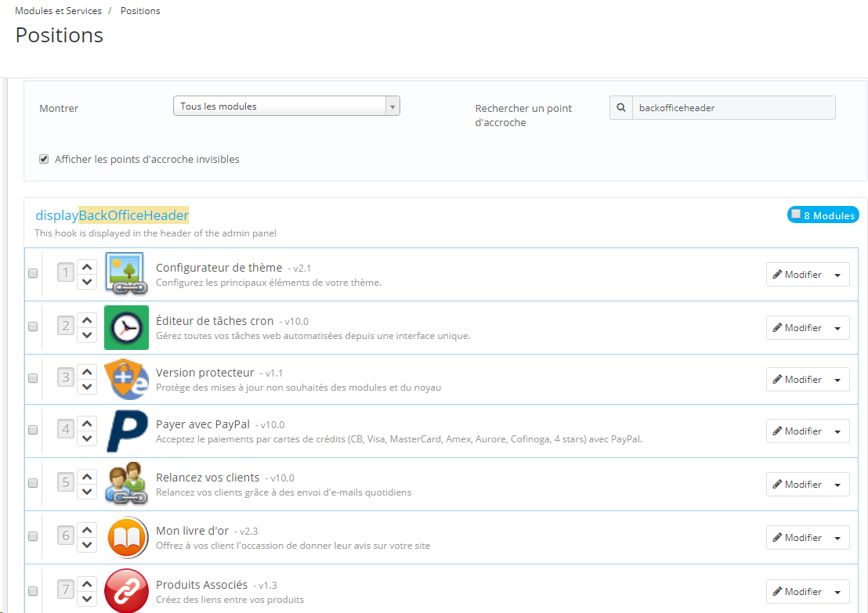Open the Tous les modules dropdown

(x=286, y=106)
